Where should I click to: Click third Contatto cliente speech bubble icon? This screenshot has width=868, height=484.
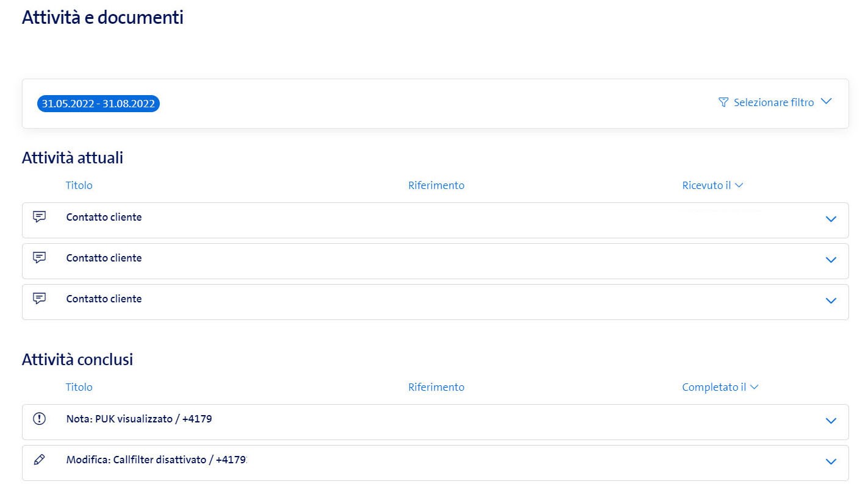(x=39, y=299)
